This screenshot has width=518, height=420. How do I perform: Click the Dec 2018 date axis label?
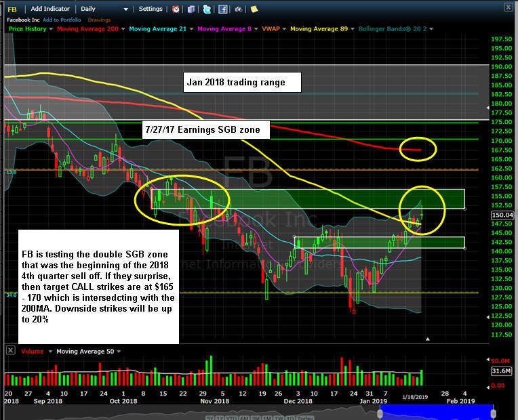[298, 401]
